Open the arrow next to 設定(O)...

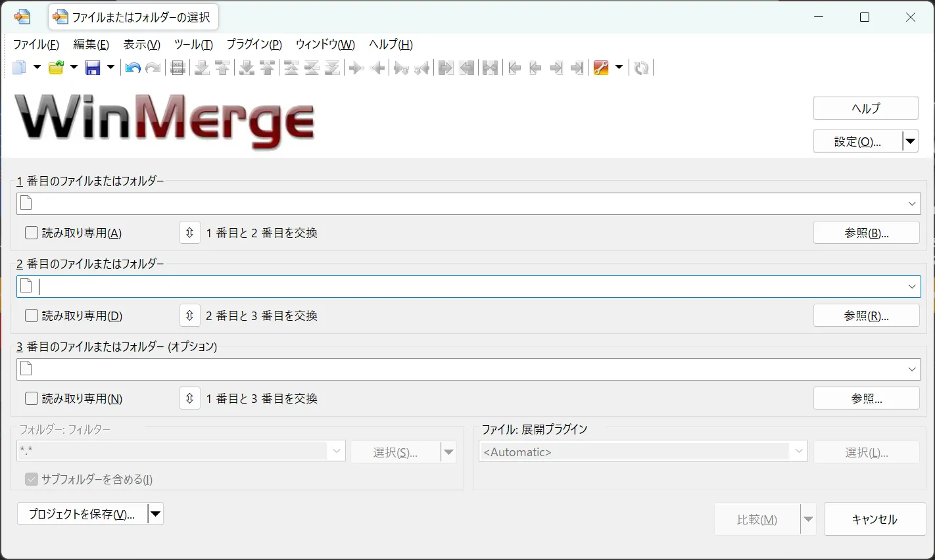pyautogui.click(x=910, y=141)
